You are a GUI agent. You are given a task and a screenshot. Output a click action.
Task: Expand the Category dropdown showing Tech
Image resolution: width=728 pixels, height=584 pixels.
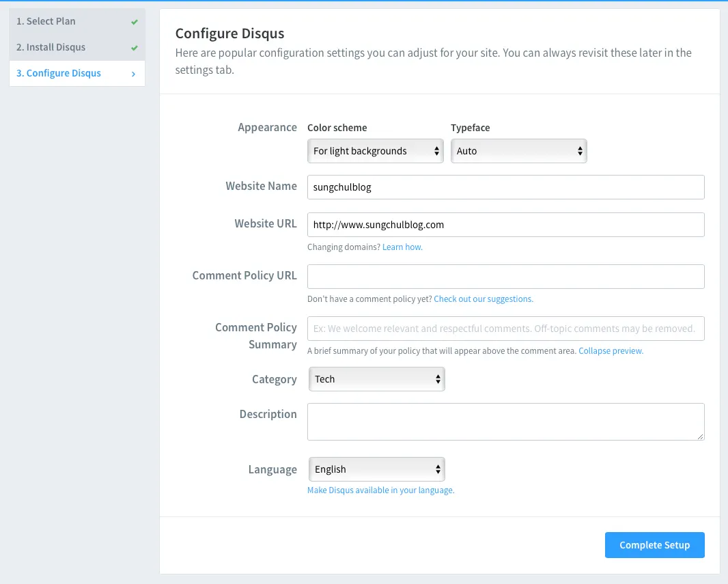(376, 379)
